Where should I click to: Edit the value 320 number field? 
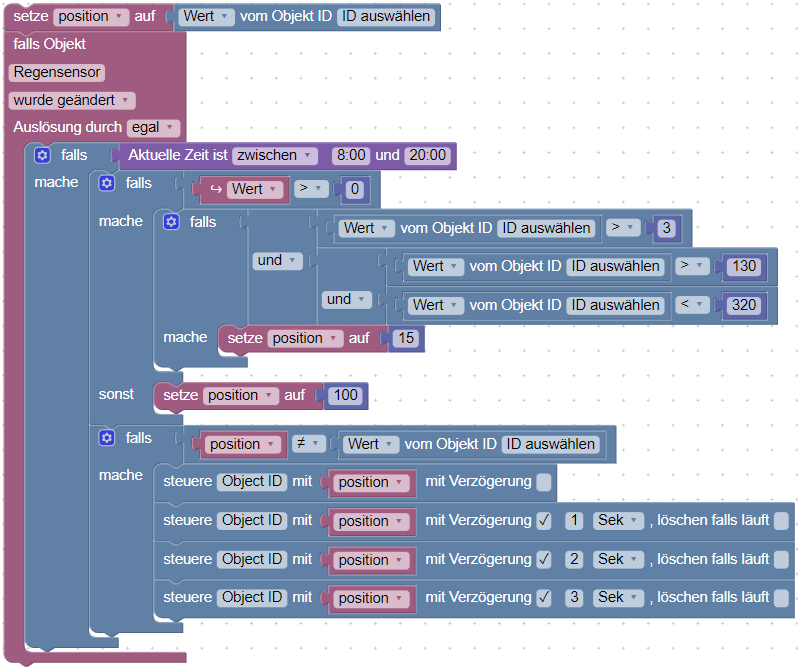pos(744,305)
